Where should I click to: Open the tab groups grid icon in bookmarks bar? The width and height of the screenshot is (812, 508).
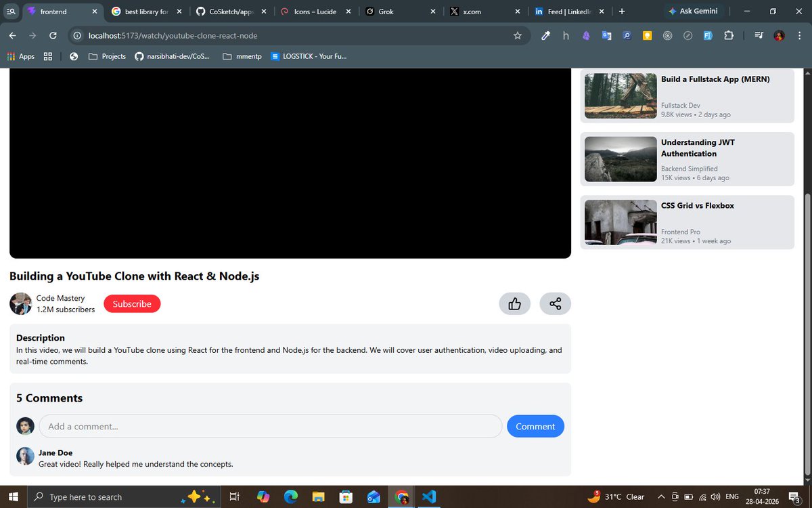tap(48, 56)
